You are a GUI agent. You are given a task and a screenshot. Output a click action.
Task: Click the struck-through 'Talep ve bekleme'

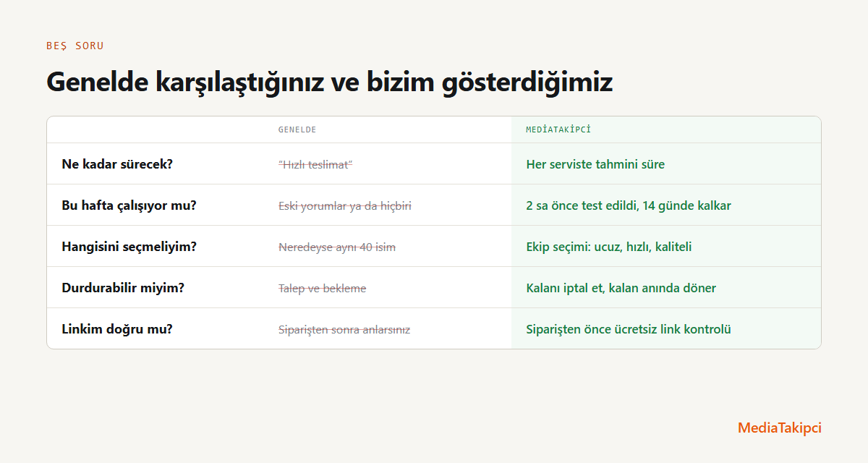[x=323, y=288]
